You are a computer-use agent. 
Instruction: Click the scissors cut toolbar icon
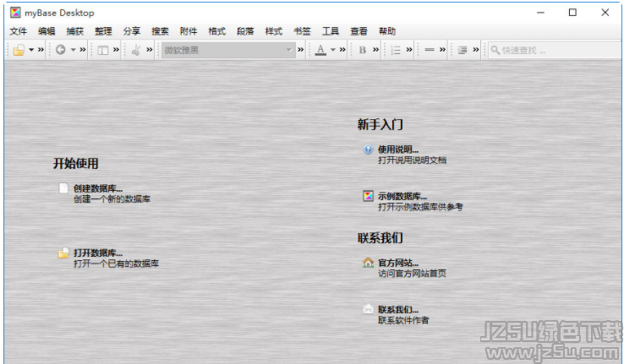[136, 50]
